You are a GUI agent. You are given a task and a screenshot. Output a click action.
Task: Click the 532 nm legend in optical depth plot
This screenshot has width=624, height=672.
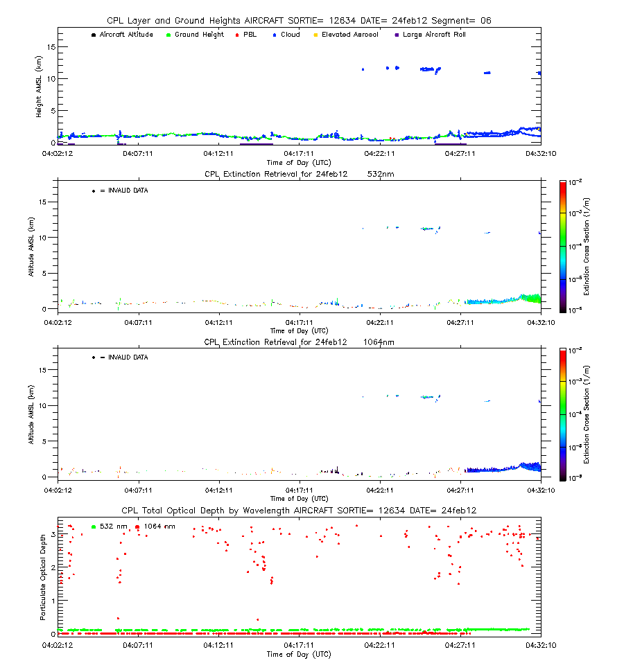click(110, 527)
